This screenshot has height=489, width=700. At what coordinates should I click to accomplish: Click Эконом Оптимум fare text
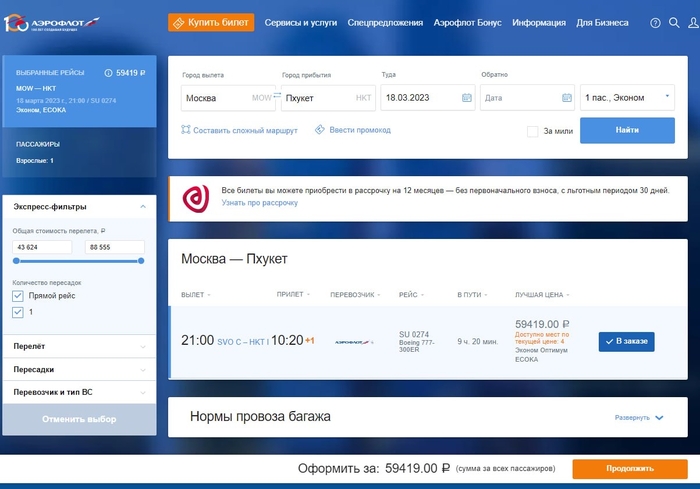coord(541,350)
